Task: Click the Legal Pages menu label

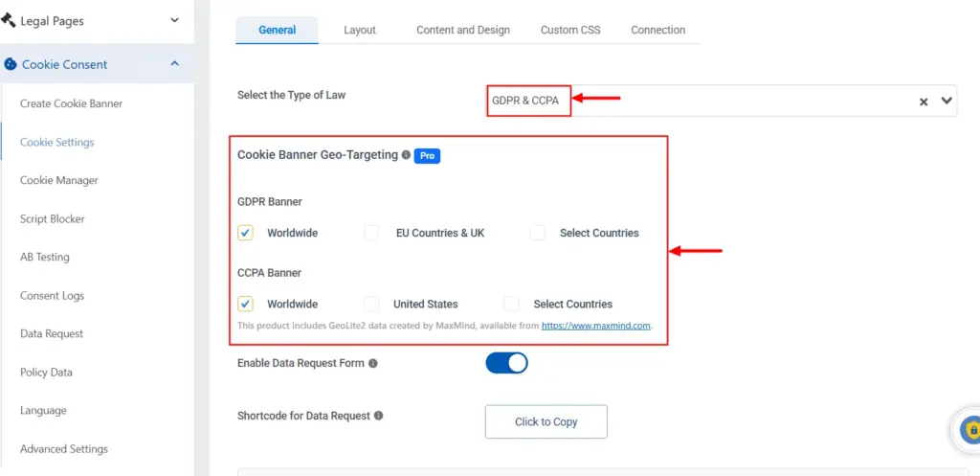Action: pos(53,21)
